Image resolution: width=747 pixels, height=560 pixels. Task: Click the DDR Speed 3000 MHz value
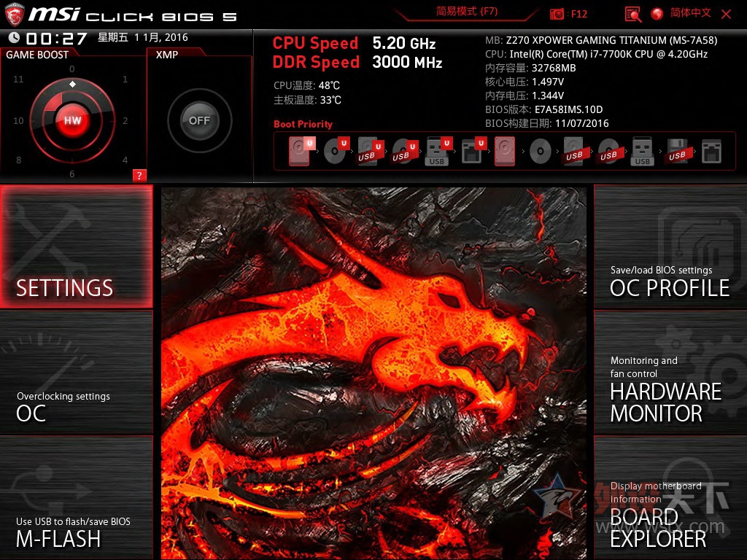[407, 63]
